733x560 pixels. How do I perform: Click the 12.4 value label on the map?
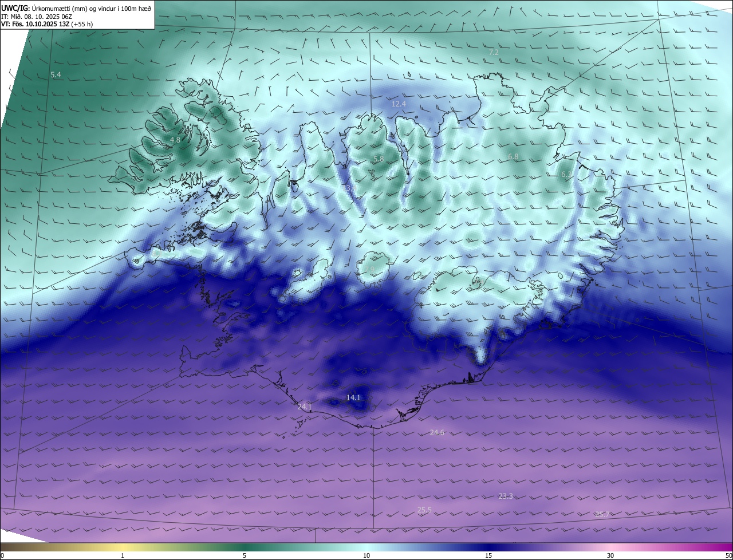[x=399, y=104]
